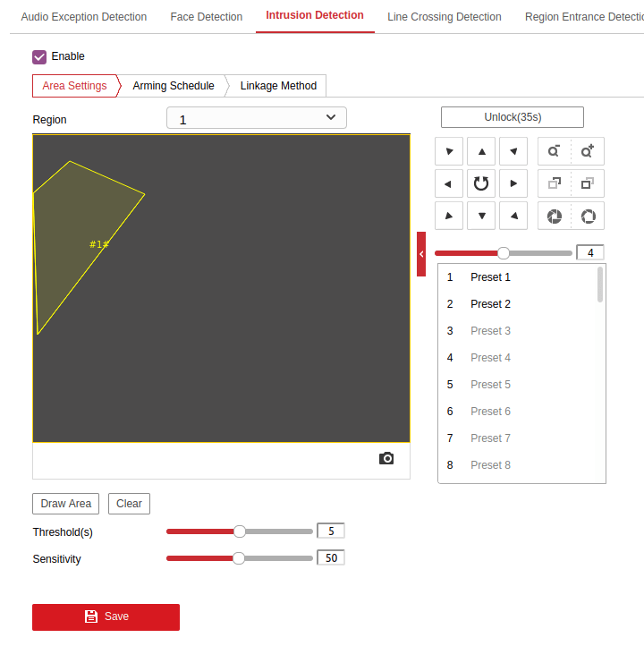Click the iris open icon

pyautogui.click(x=588, y=216)
